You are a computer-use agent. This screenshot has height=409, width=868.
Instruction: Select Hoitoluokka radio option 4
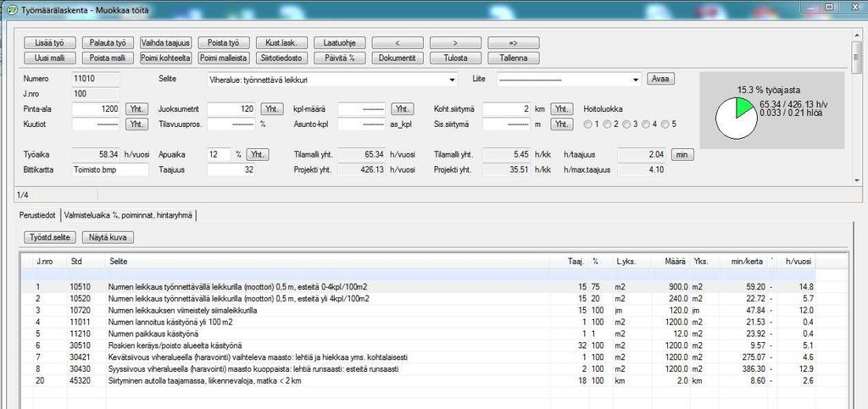pyautogui.click(x=645, y=124)
